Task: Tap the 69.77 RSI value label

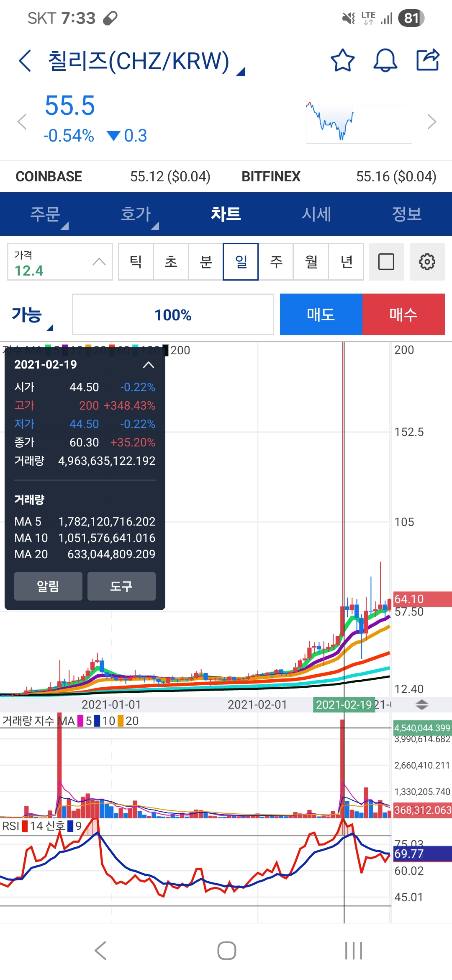Action: 422,854
